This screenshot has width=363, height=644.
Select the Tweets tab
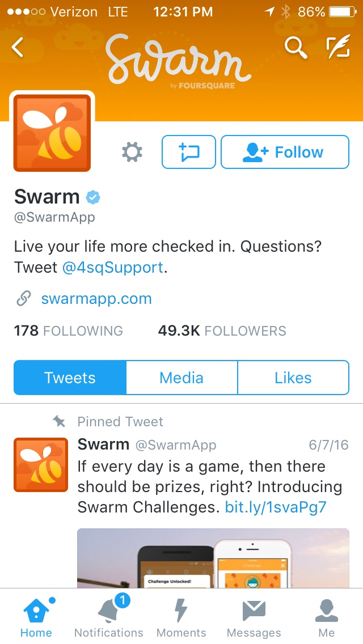coord(70,378)
